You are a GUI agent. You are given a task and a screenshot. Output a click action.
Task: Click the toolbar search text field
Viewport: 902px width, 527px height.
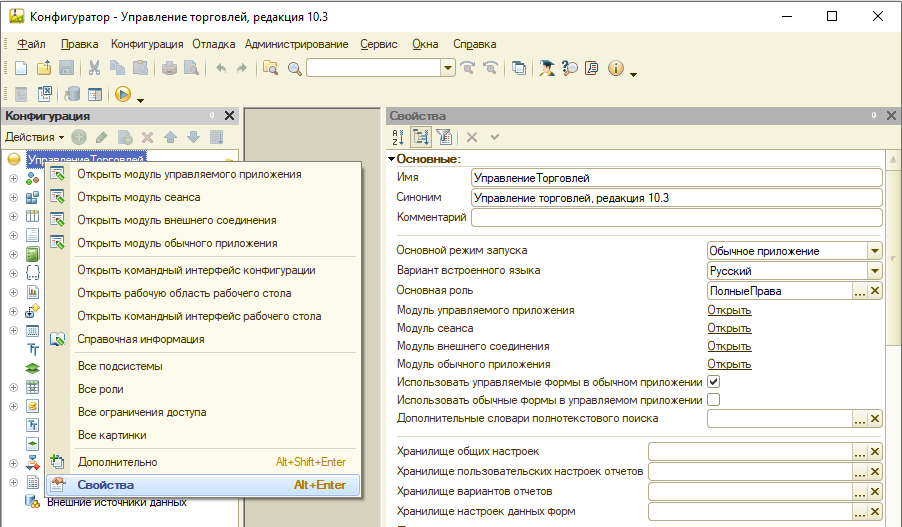coord(374,68)
